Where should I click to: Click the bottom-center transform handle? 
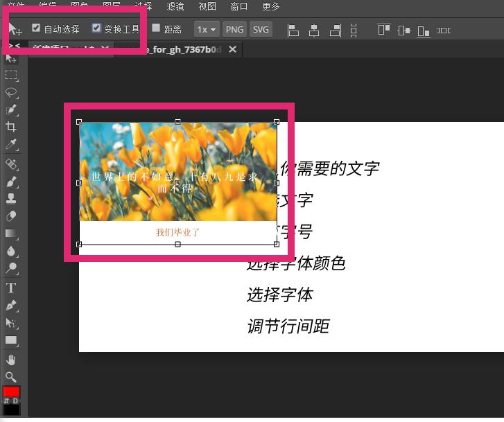click(177, 245)
